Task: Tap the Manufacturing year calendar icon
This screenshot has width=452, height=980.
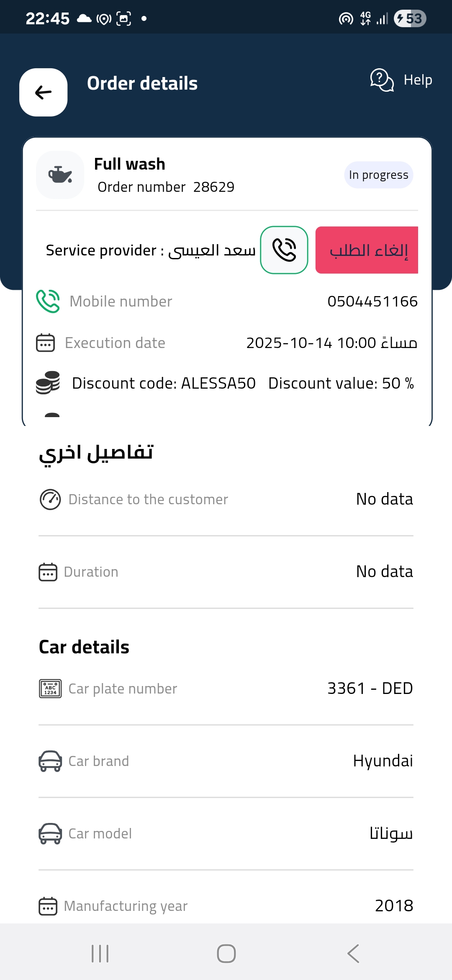Action: [48, 906]
